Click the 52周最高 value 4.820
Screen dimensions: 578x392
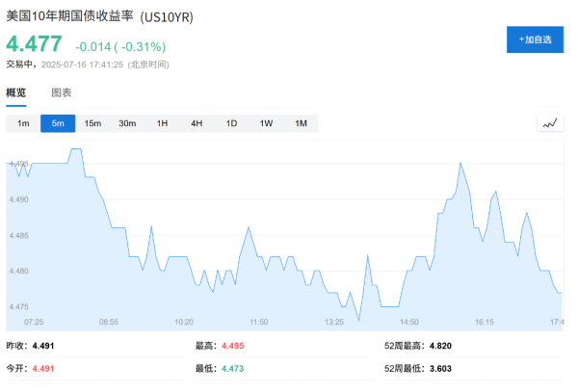[x=440, y=346]
